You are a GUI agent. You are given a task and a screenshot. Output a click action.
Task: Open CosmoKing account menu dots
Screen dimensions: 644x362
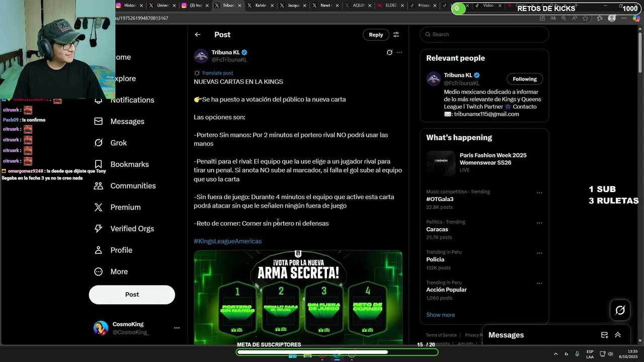click(177, 328)
